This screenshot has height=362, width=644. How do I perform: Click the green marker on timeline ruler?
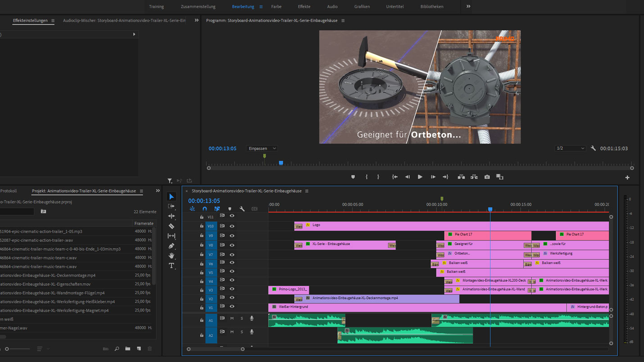click(x=442, y=199)
